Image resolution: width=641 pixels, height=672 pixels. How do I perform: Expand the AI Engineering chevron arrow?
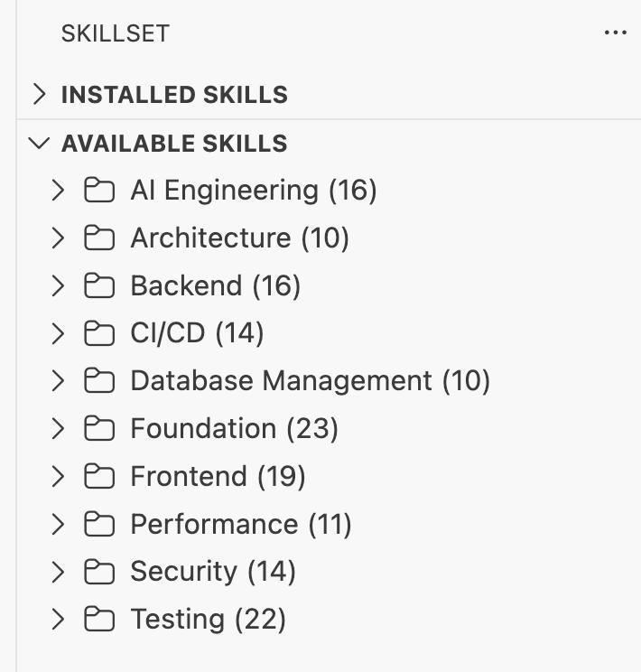58,191
